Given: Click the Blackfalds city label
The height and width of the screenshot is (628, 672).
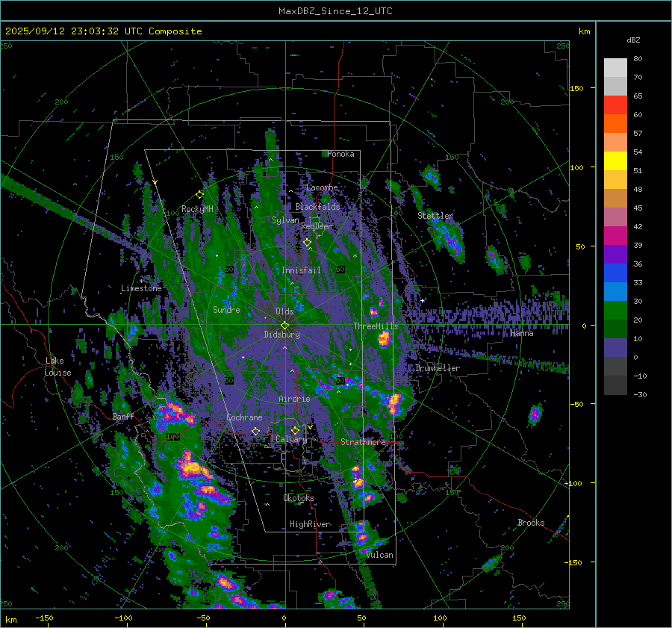Looking at the screenshot, I should 317,207.
